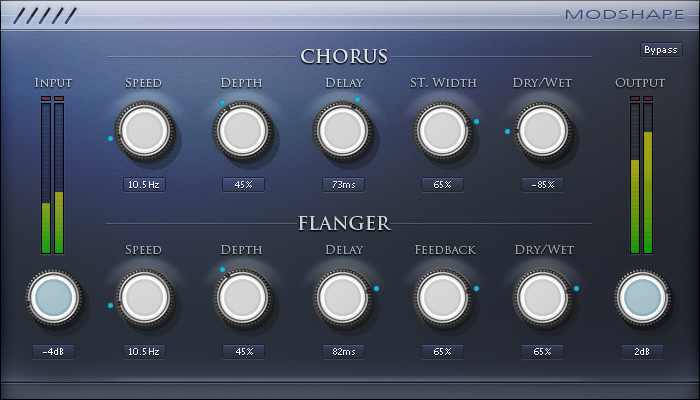700x400 pixels.
Task: Click the Chorus Speed knob
Action: (x=143, y=130)
